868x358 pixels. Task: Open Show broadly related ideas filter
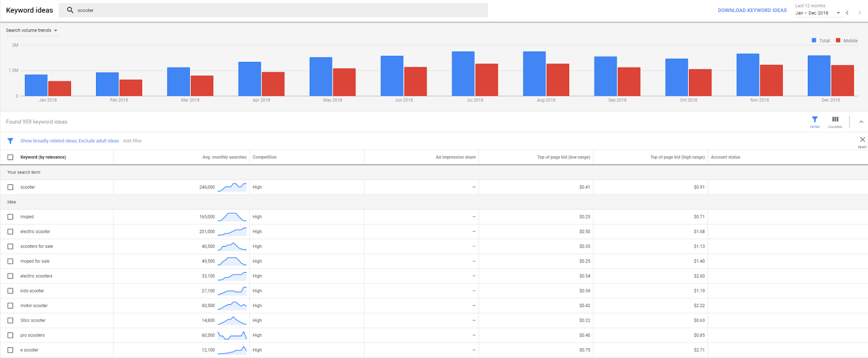point(69,141)
